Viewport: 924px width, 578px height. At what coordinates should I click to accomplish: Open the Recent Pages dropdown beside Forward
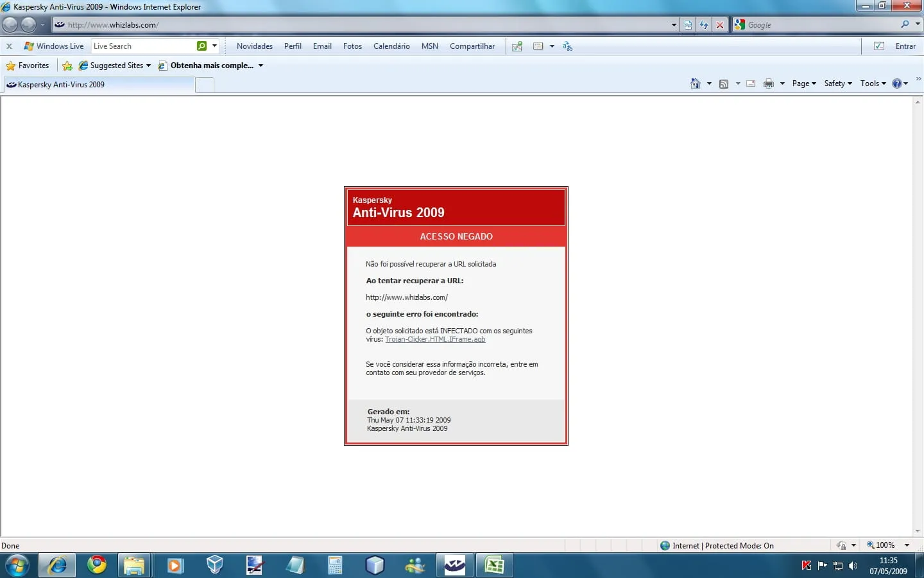(x=42, y=25)
